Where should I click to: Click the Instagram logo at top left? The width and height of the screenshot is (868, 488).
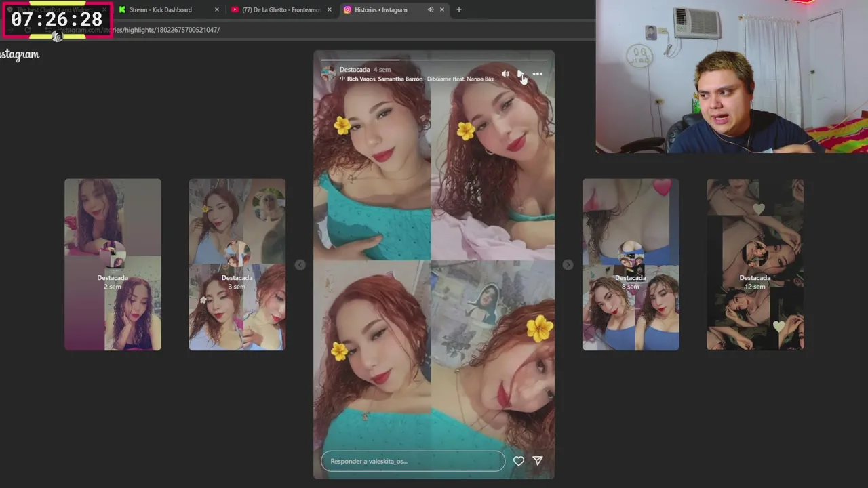tap(20, 55)
